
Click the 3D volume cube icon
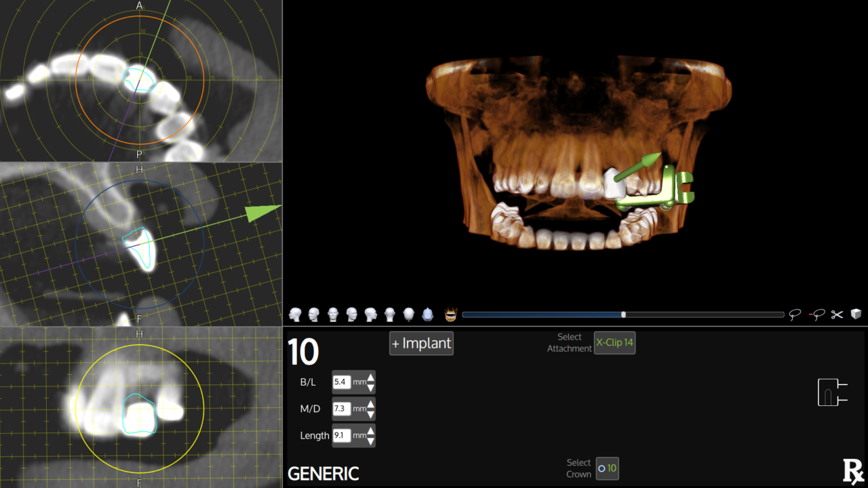click(x=855, y=314)
